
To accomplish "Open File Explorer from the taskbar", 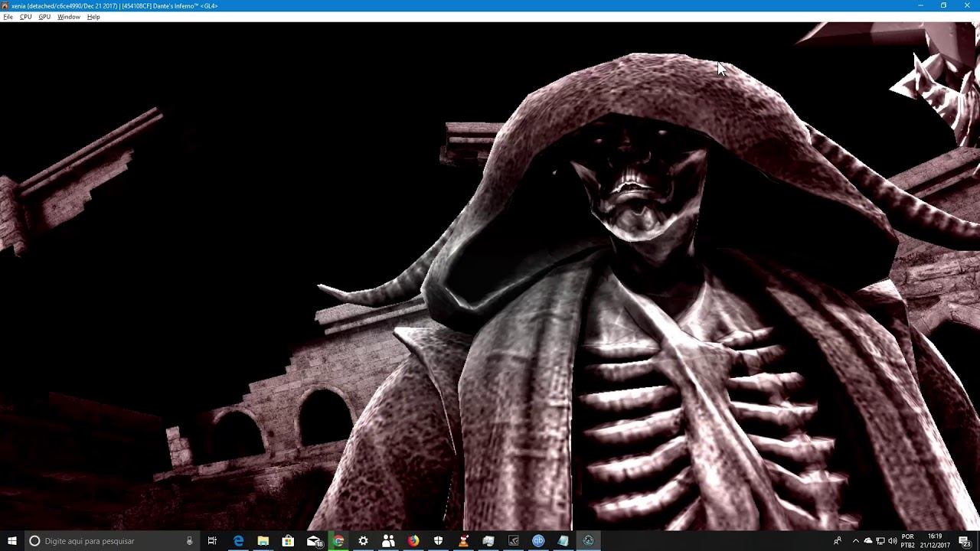I will point(263,541).
